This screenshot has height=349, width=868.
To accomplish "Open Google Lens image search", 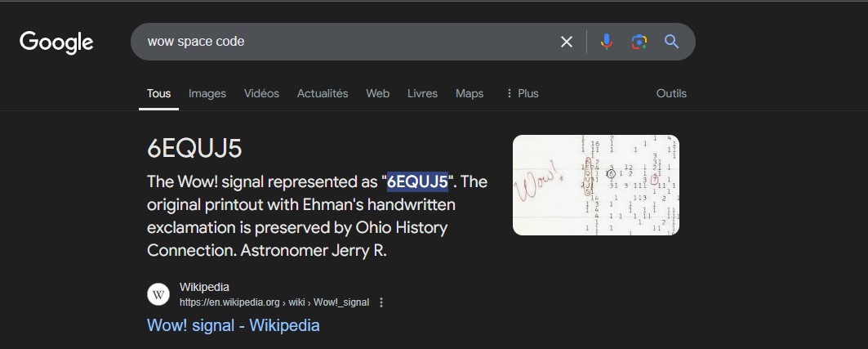I will coord(639,42).
